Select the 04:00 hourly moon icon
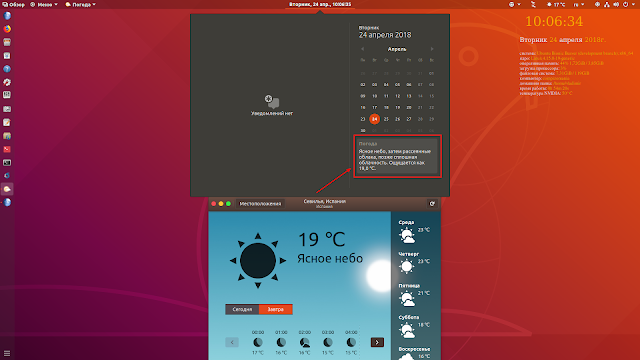This screenshot has width=640, height=360. click(x=351, y=342)
